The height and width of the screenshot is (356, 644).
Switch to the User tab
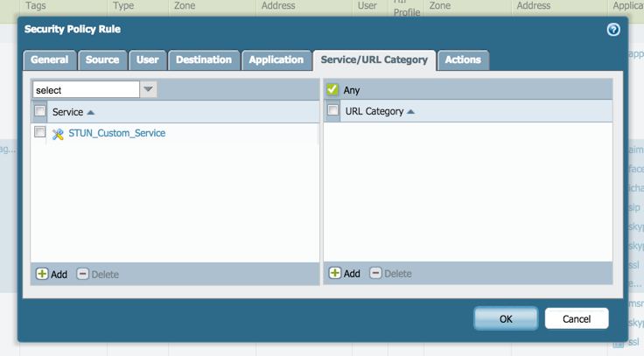point(148,60)
